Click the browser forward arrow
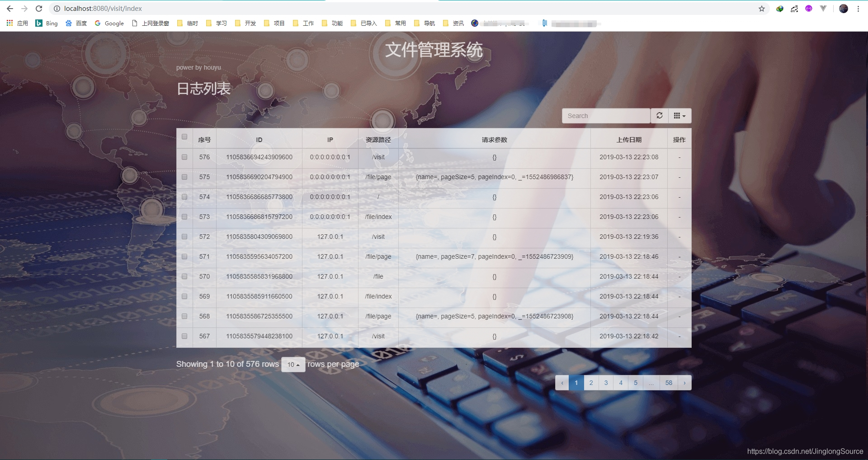Screen dimensions: 868x460 pos(24,9)
